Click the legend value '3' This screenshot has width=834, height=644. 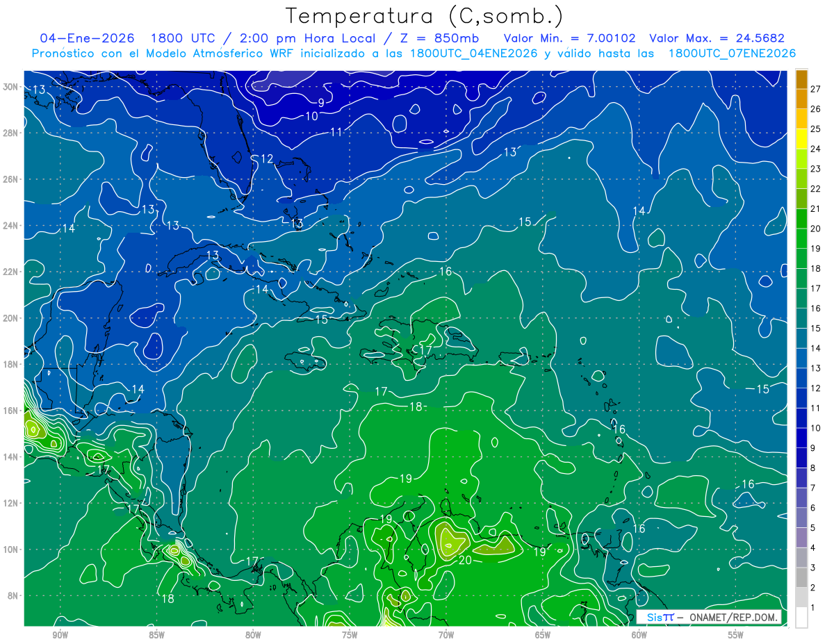pyautogui.click(x=812, y=568)
